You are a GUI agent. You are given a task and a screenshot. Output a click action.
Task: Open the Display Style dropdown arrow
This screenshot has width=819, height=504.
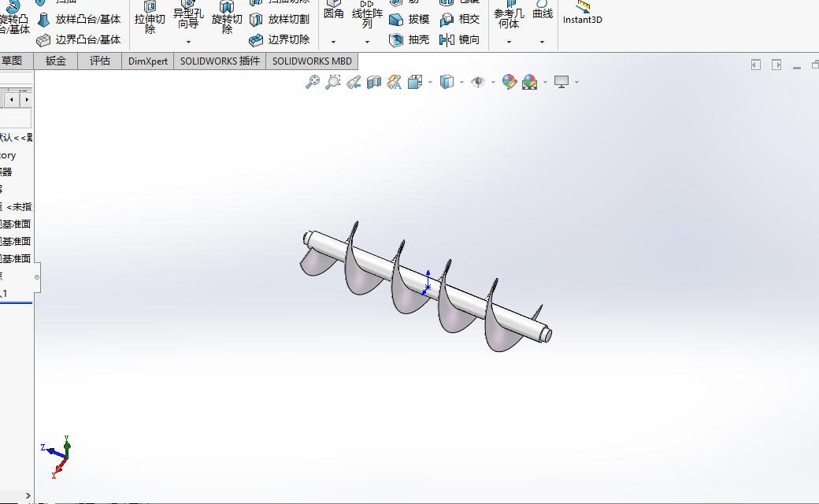pyautogui.click(x=461, y=82)
